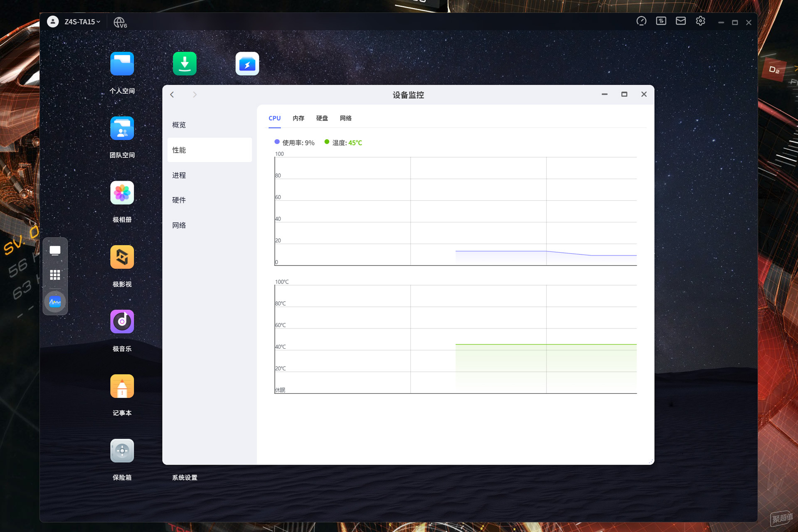This screenshot has height=532, width=798.
Task: Select 性能 in the sidebar
Action: pyautogui.click(x=209, y=150)
